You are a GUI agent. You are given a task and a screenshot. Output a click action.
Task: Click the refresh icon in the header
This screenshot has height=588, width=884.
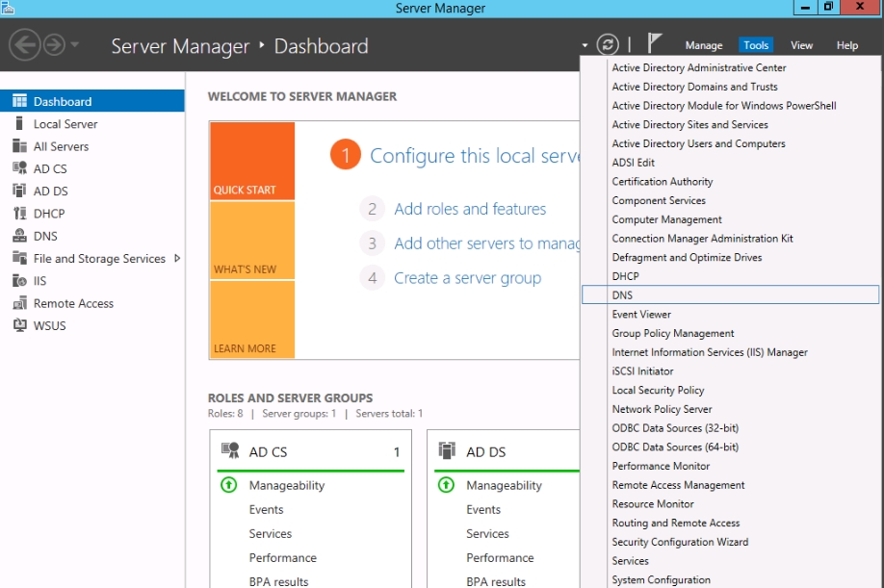[x=608, y=44]
